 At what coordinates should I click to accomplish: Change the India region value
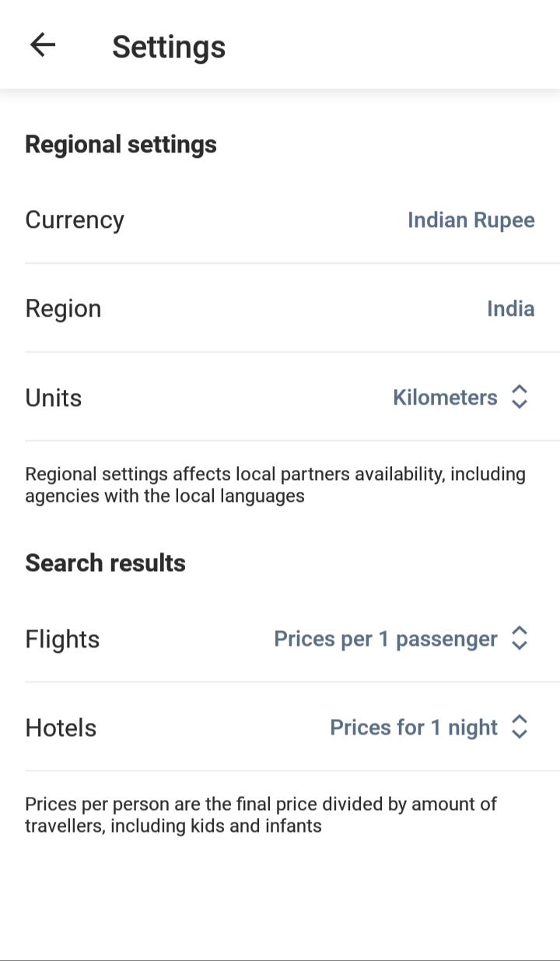point(511,309)
